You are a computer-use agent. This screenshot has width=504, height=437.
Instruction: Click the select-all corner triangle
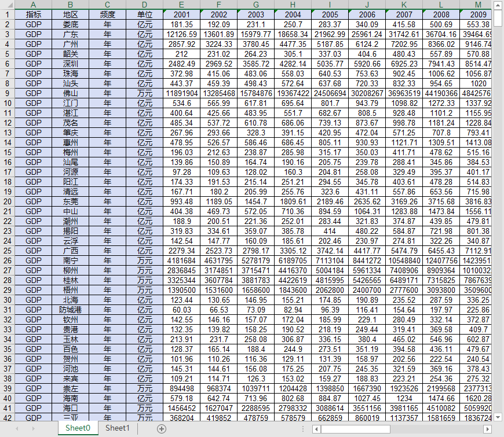pos(8,5)
